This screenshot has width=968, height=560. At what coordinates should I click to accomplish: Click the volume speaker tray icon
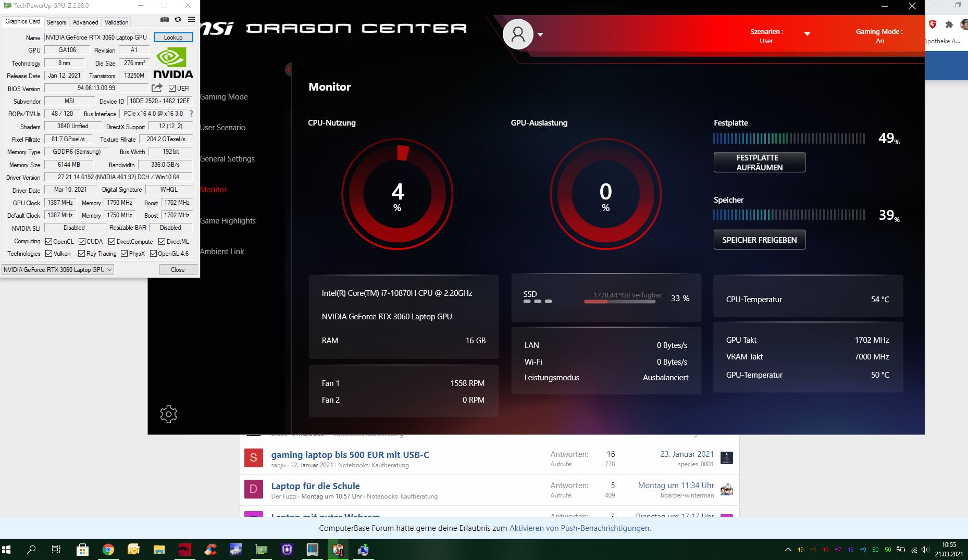pos(925,550)
